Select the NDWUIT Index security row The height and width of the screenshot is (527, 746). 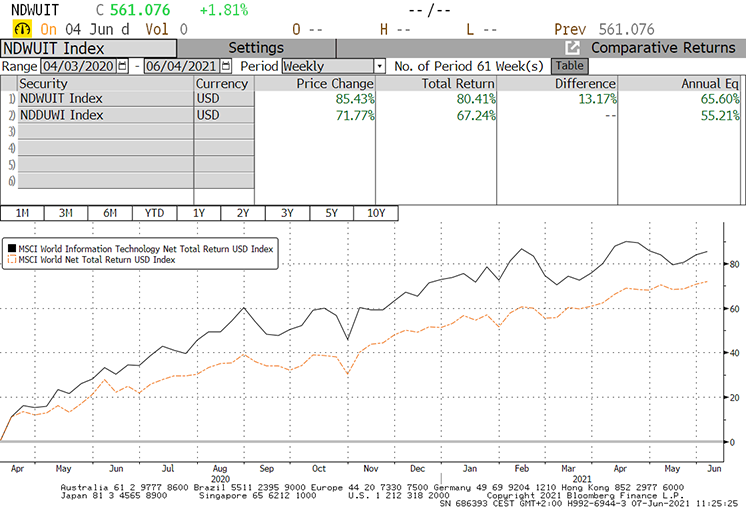point(106,98)
